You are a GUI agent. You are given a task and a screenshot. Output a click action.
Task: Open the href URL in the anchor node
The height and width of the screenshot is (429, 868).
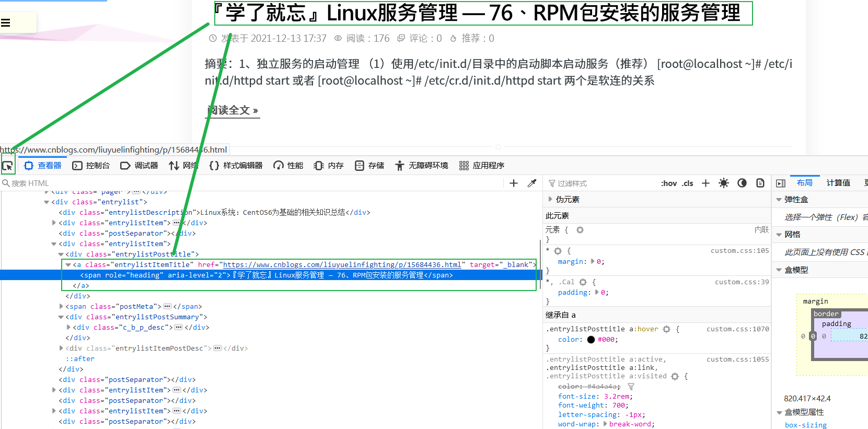(342, 265)
